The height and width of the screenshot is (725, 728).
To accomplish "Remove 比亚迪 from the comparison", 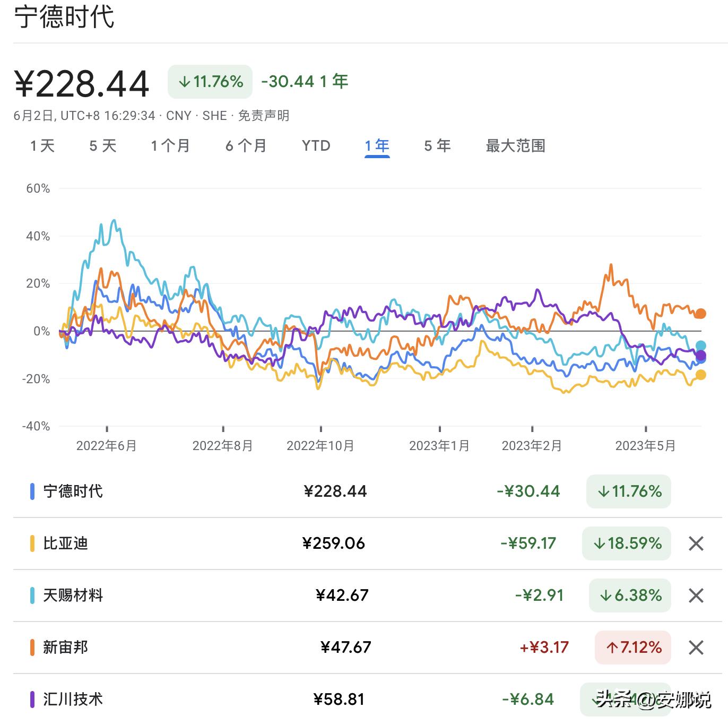I will [696, 543].
